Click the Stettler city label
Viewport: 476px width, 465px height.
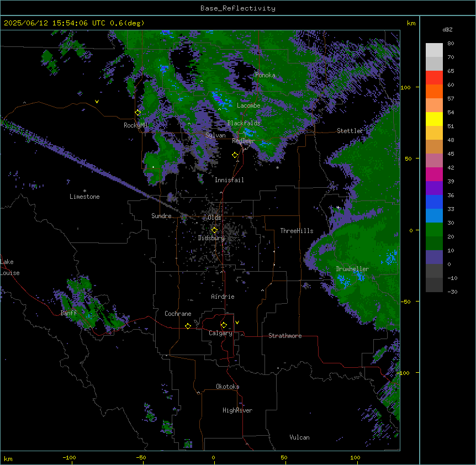pyautogui.click(x=350, y=131)
